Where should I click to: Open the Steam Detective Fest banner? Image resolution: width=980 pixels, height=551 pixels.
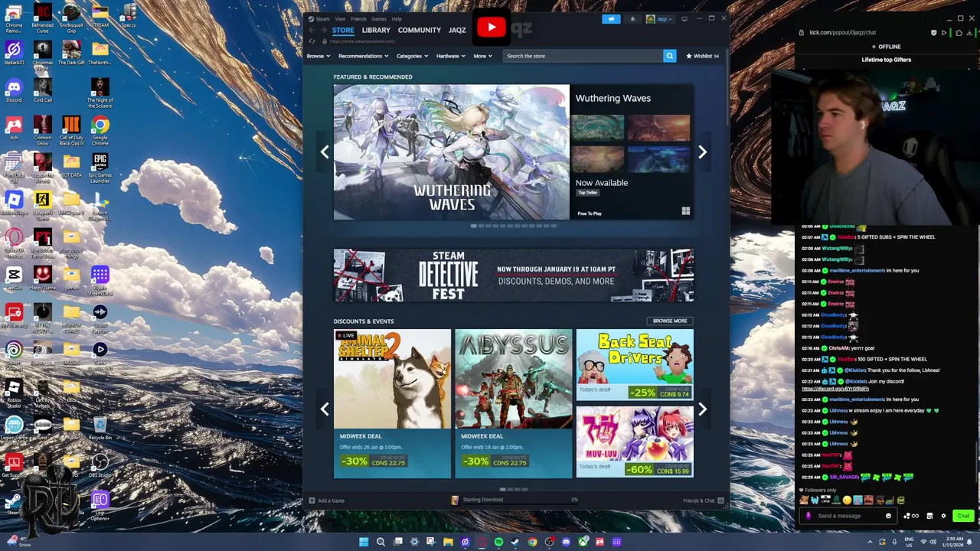coord(514,275)
